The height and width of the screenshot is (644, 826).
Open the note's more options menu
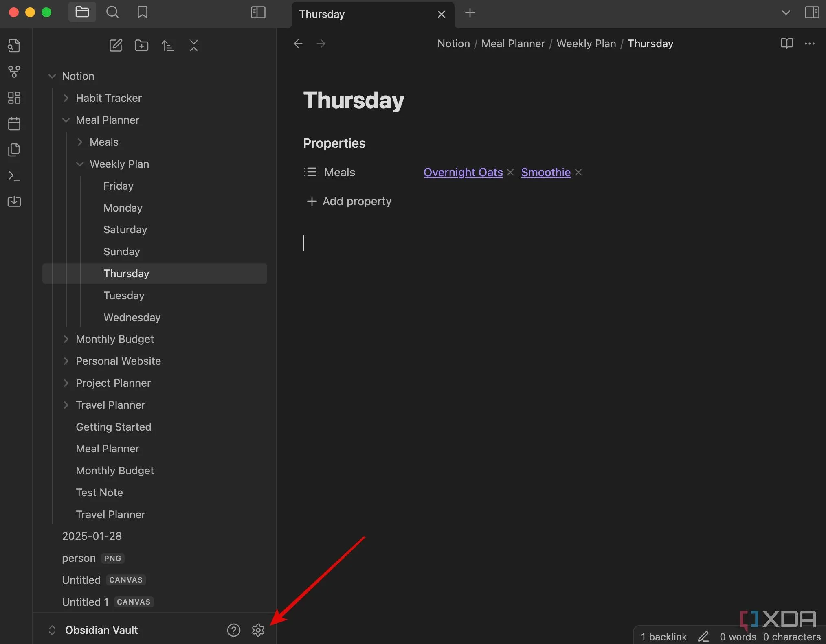pos(809,44)
